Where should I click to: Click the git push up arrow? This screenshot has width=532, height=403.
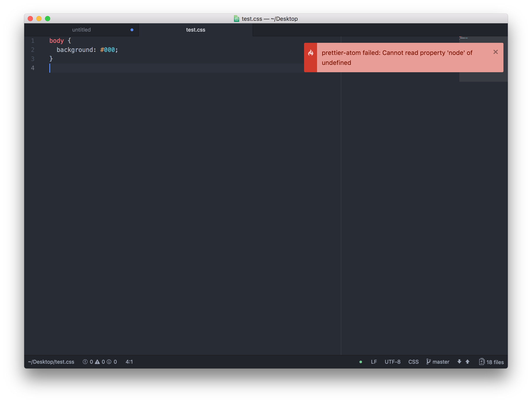point(467,361)
